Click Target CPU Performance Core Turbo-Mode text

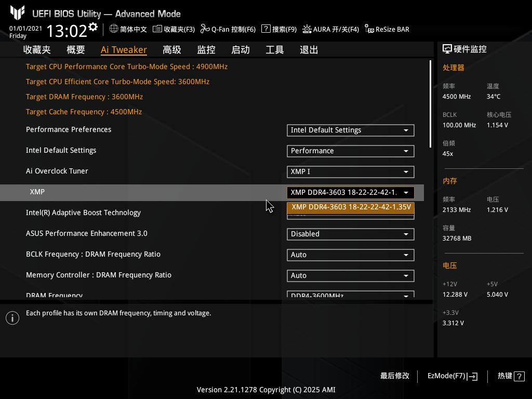127,66
